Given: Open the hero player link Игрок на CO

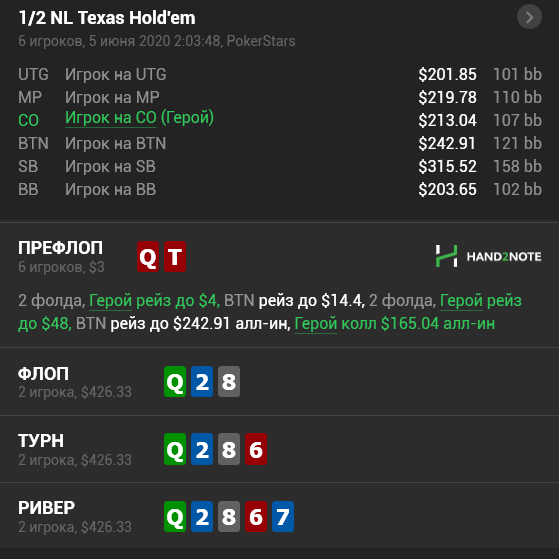Looking at the screenshot, I should pos(111,118).
